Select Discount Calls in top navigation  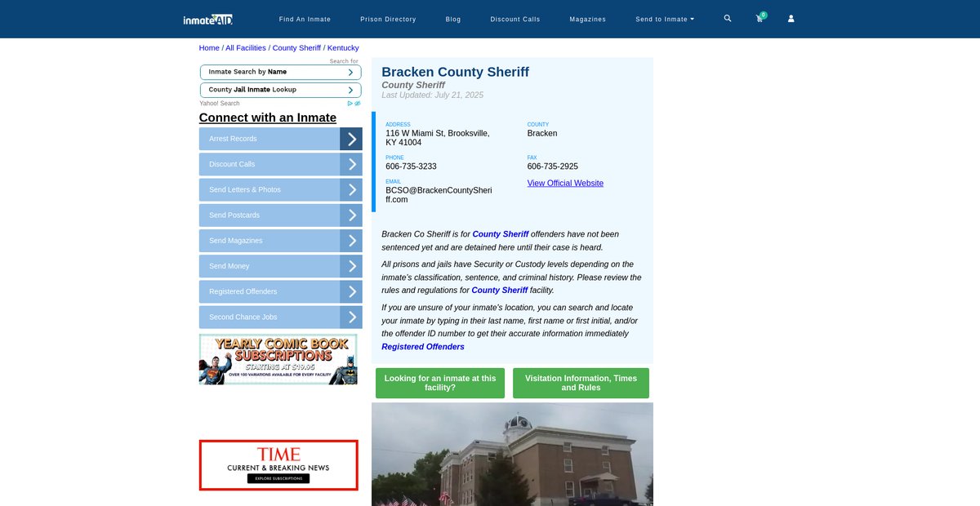pos(515,19)
